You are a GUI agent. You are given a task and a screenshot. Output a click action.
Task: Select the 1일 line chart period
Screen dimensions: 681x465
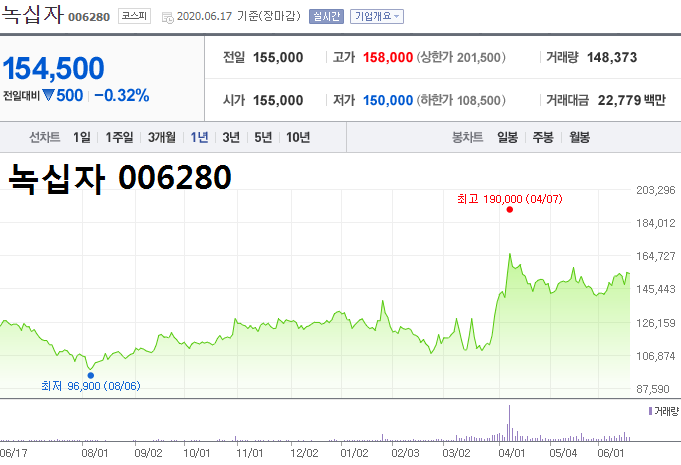click(82, 138)
